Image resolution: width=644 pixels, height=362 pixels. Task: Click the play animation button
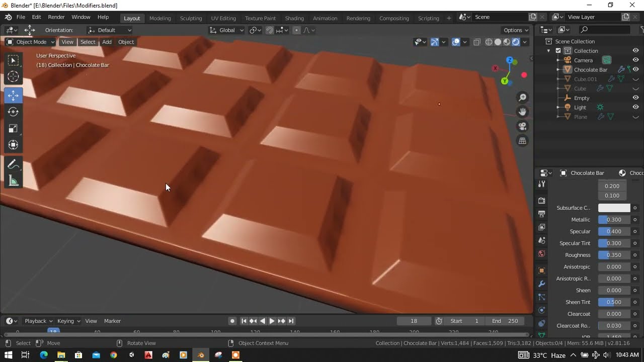click(272, 321)
